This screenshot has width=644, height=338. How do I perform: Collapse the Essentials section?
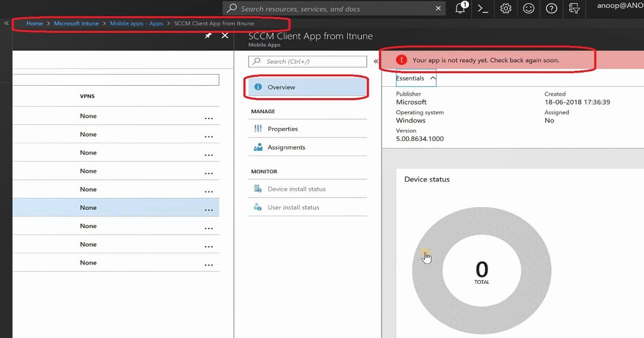pos(416,78)
